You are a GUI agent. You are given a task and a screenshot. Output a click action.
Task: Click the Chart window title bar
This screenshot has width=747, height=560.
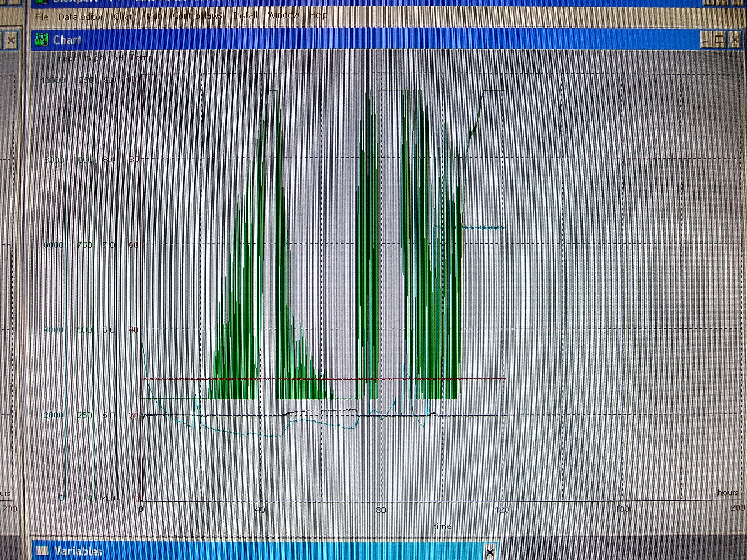[371, 40]
